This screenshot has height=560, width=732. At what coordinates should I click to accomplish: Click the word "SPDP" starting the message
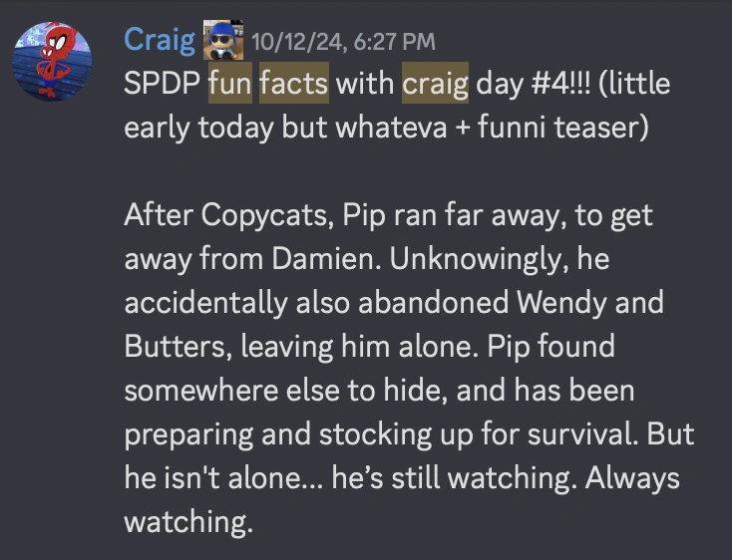click(161, 84)
